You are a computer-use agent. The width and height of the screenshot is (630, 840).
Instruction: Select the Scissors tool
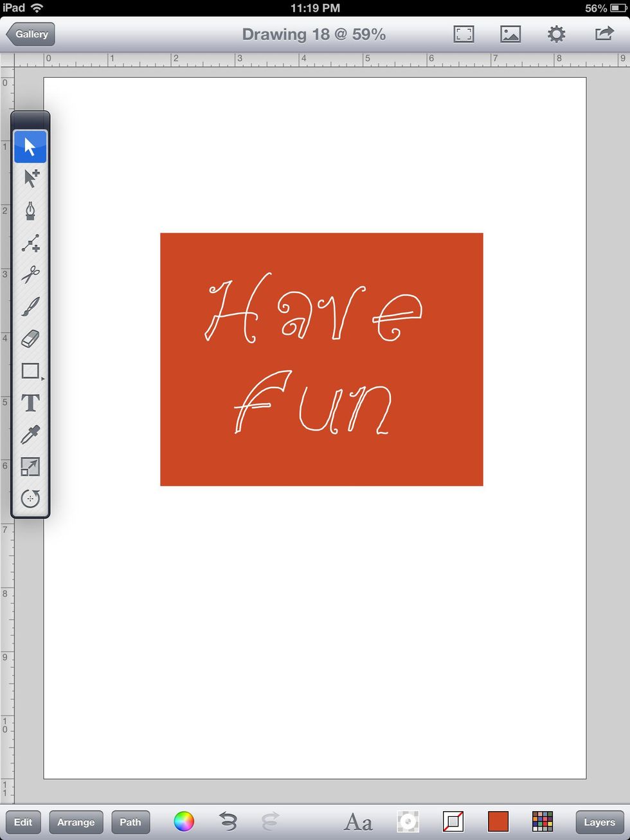30,275
